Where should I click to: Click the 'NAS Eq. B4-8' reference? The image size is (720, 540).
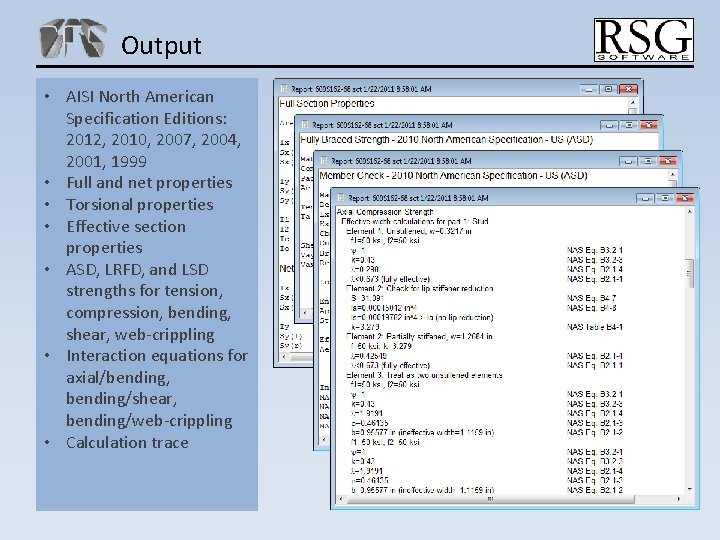click(x=592, y=308)
